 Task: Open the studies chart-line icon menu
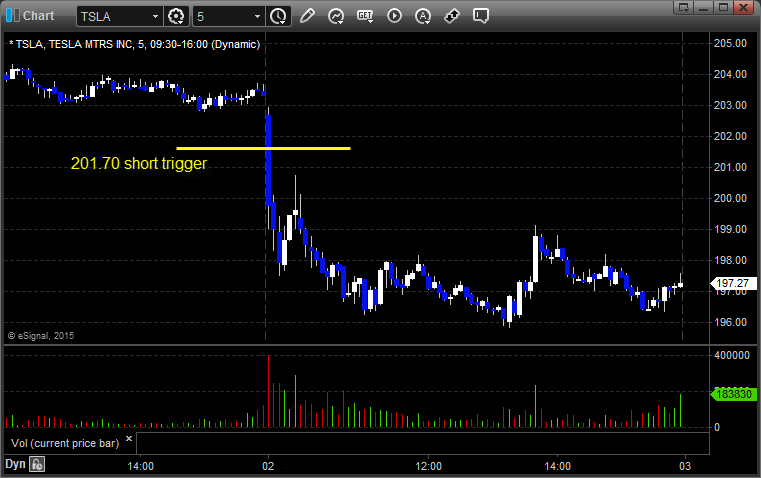(336, 16)
